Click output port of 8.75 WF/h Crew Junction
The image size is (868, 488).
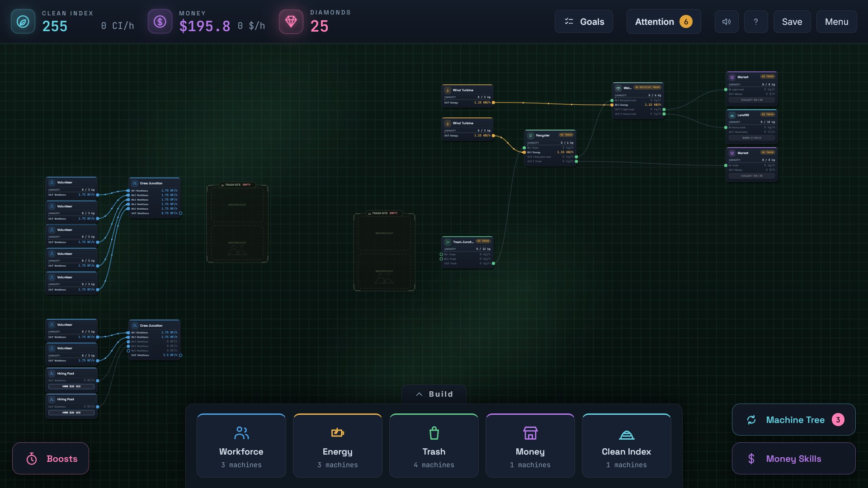[x=180, y=213]
